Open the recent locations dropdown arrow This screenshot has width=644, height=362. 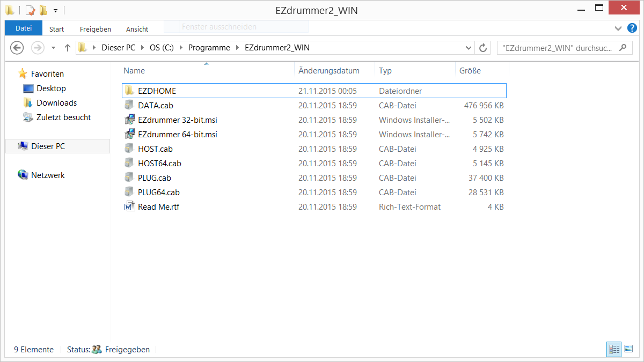click(x=53, y=48)
